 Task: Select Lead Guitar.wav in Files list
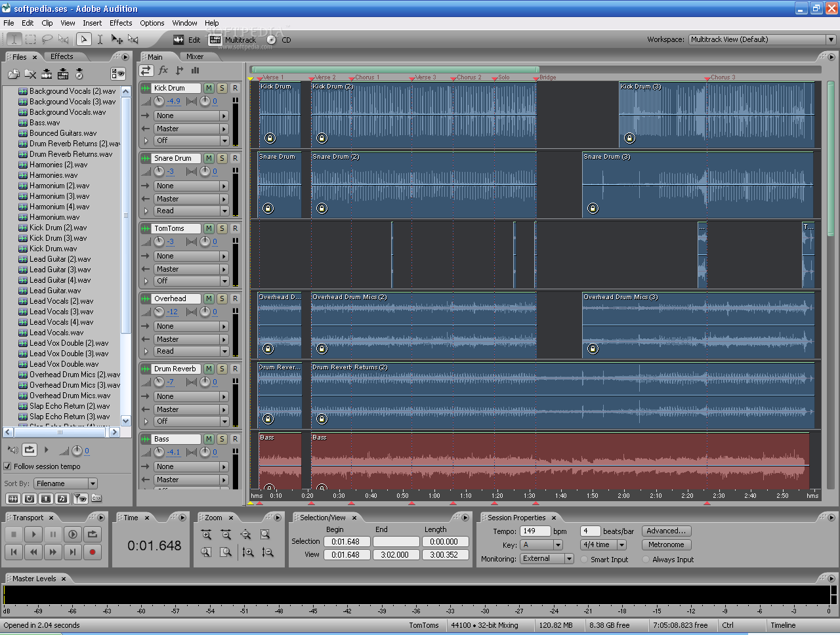[x=55, y=291]
